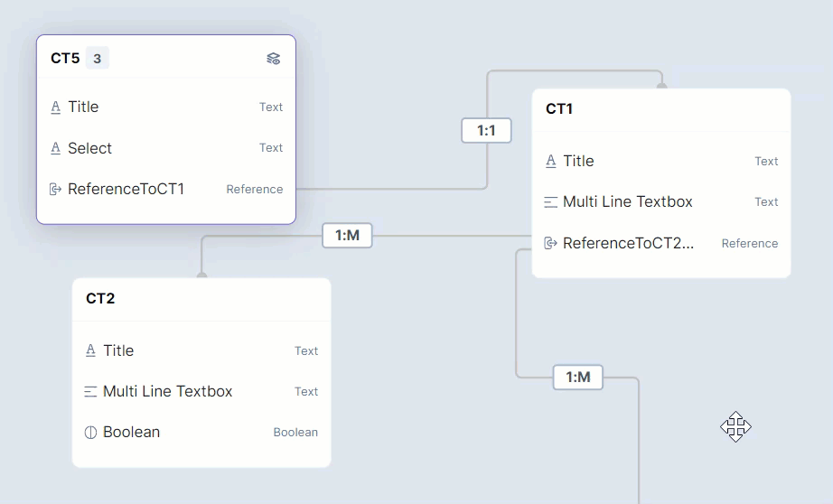Image resolution: width=833 pixels, height=504 pixels.
Task: Click the reference icon beside ReferenceToCT2
Action: pos(551,243)
